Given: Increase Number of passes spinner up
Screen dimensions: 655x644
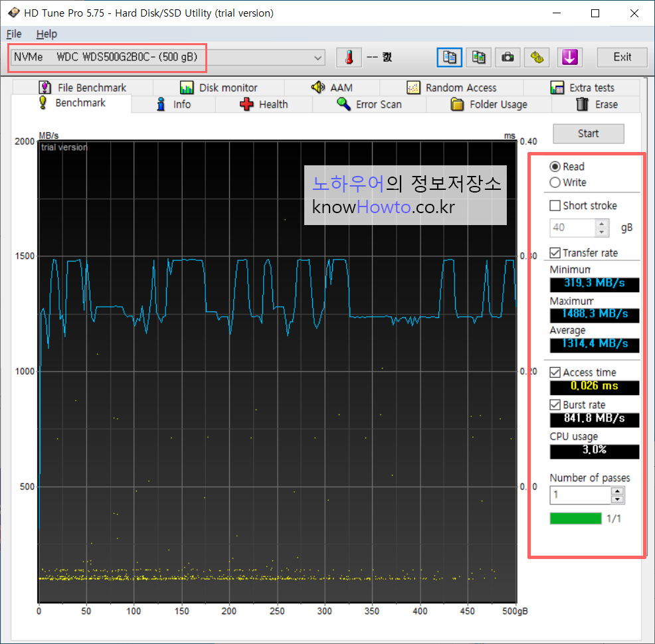Looking at the screenshot, I should [x=617, y=491].
